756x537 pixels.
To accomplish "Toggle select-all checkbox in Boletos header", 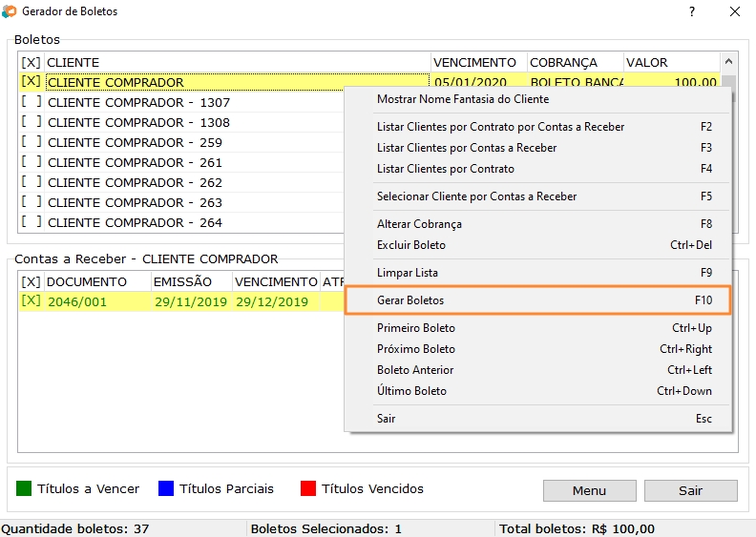I will [31, 63].
